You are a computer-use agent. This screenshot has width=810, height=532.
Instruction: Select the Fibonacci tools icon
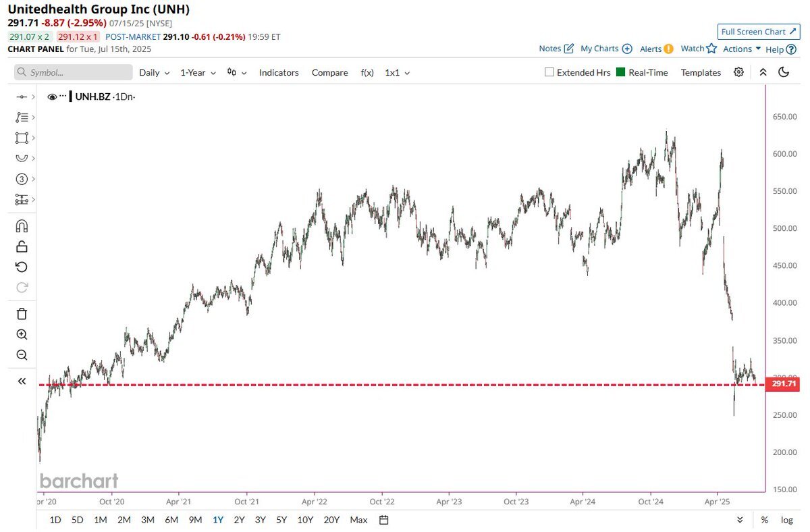(22, 117)
